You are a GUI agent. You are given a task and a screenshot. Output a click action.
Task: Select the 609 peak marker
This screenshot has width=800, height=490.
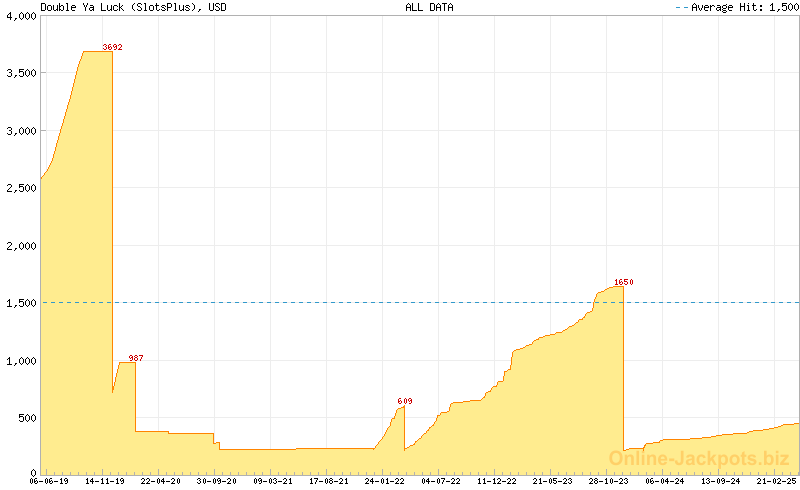pos(404,401)
